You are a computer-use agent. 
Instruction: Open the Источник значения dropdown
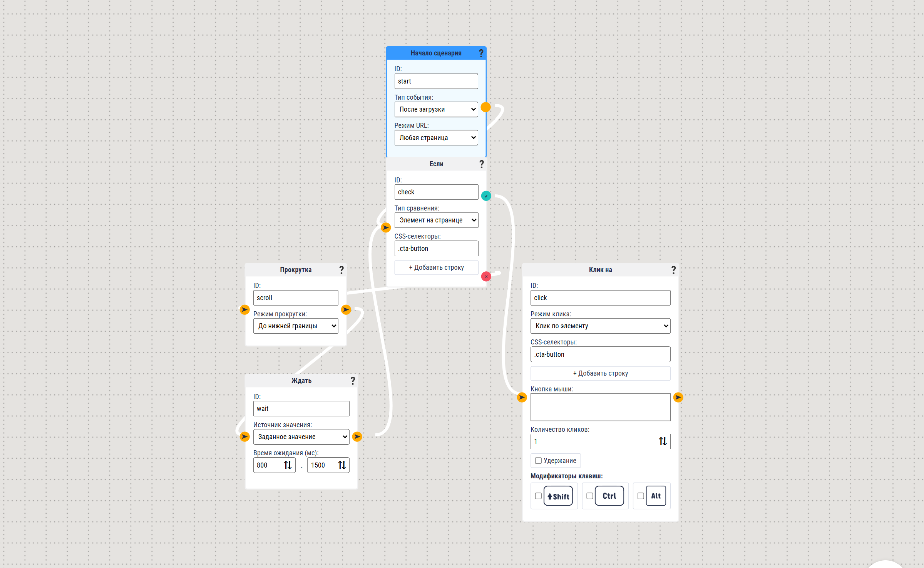click(301, 437)
